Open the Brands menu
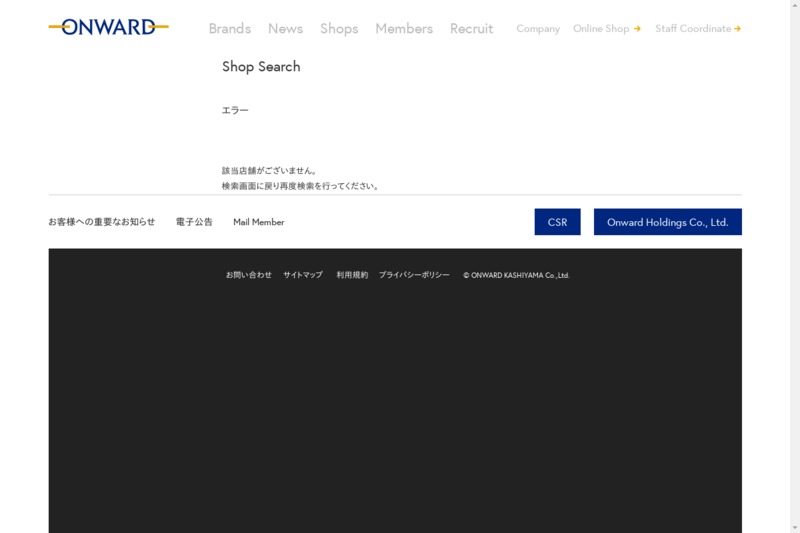 [230, 29]
